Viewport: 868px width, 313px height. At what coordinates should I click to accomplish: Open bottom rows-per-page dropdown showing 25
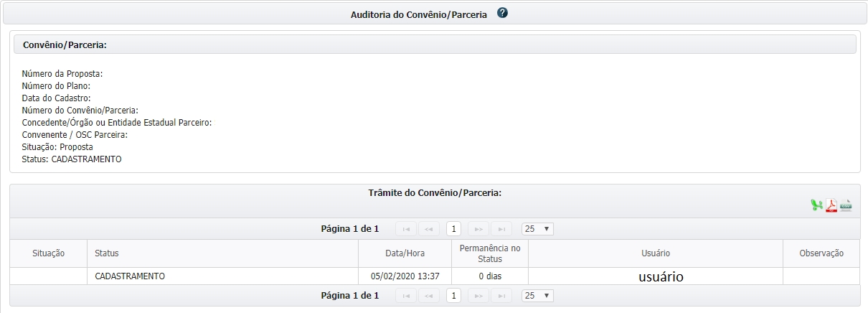coord(537,296)
